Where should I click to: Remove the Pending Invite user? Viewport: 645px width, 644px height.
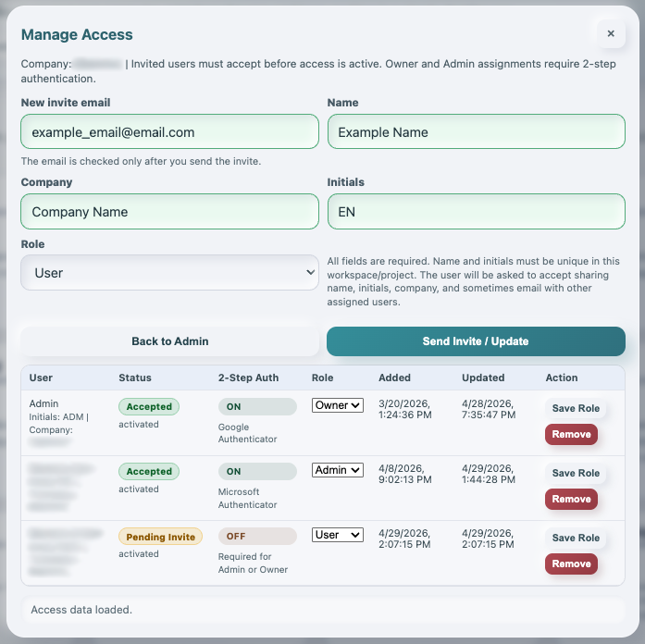(571, 563)
